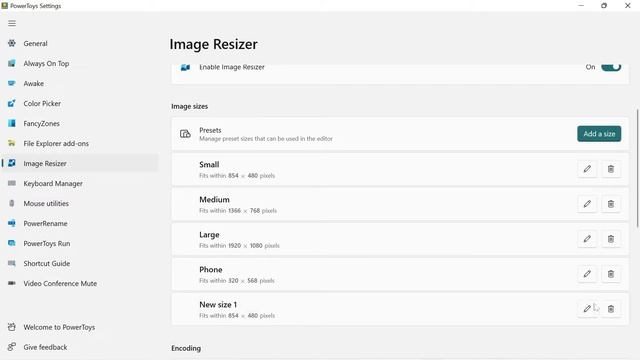Click the New size 1 name
640x360 pixels.
coord(218,304)
